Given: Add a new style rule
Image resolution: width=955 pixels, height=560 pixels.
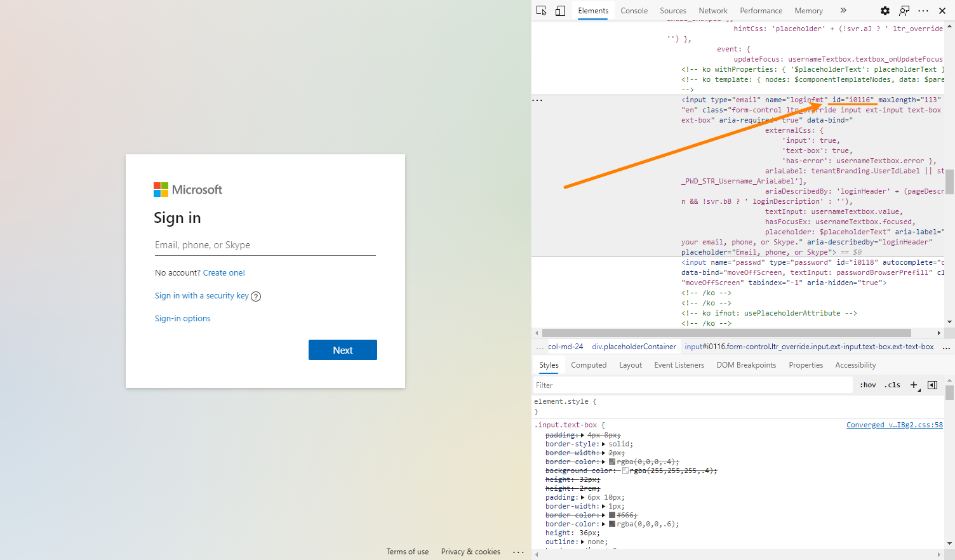Looking at the screenshot, I should coord(914,385).
